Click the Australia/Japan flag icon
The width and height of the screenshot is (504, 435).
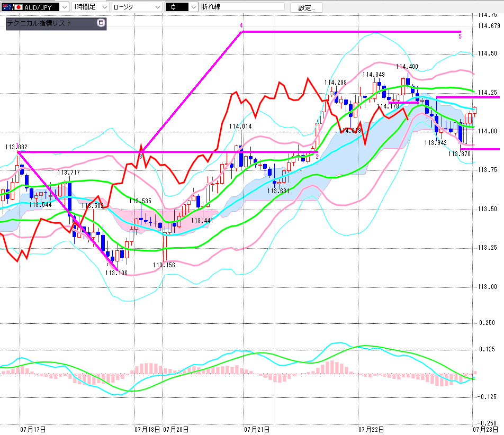(x=12, y=7)
